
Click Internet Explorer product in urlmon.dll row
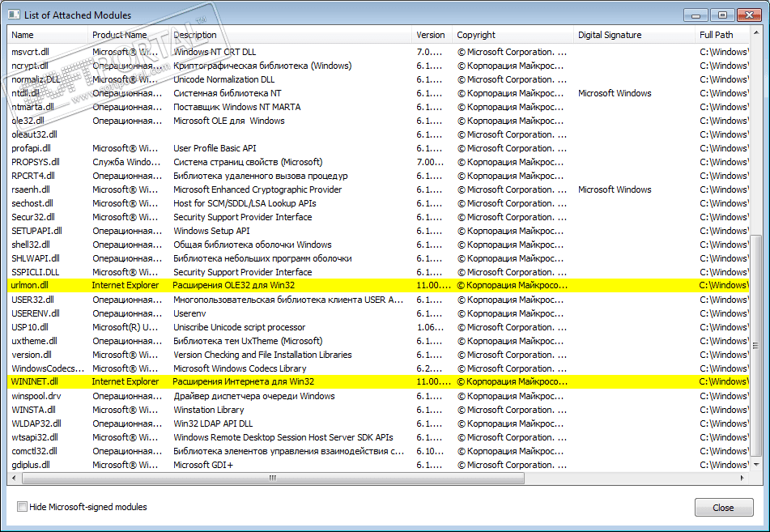pyautogui.click(x=125, y=285)
